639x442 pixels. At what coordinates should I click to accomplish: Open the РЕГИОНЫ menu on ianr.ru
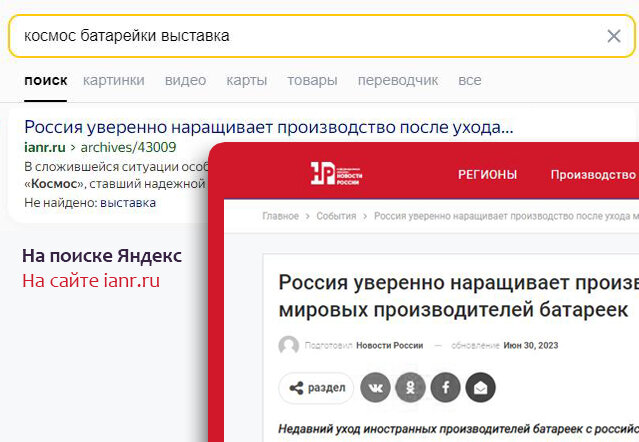tap(487, 175)
